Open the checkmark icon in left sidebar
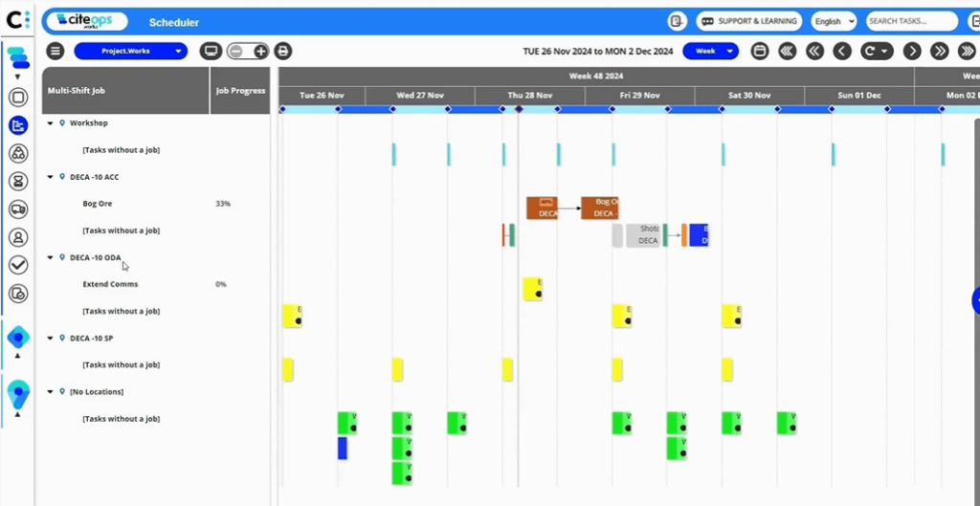The height and width of the screenshot is (506, 980). tap(18, 265)
